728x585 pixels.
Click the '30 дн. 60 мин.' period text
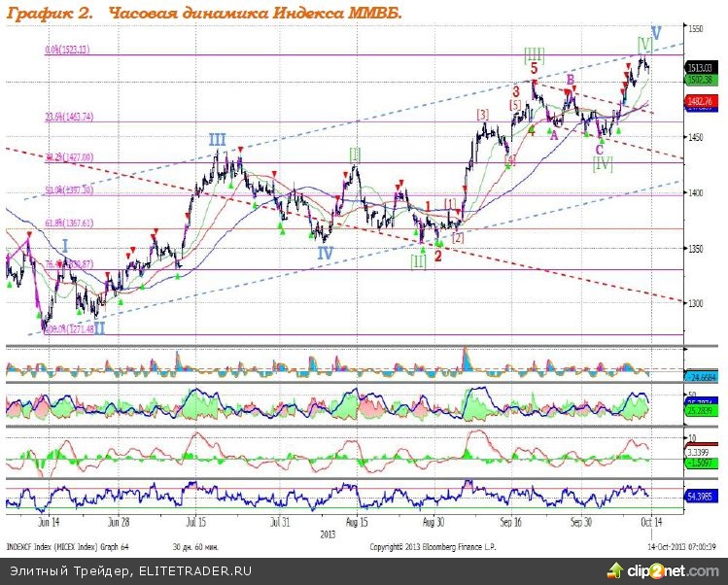pyautogui.click(x=195, y=547)
